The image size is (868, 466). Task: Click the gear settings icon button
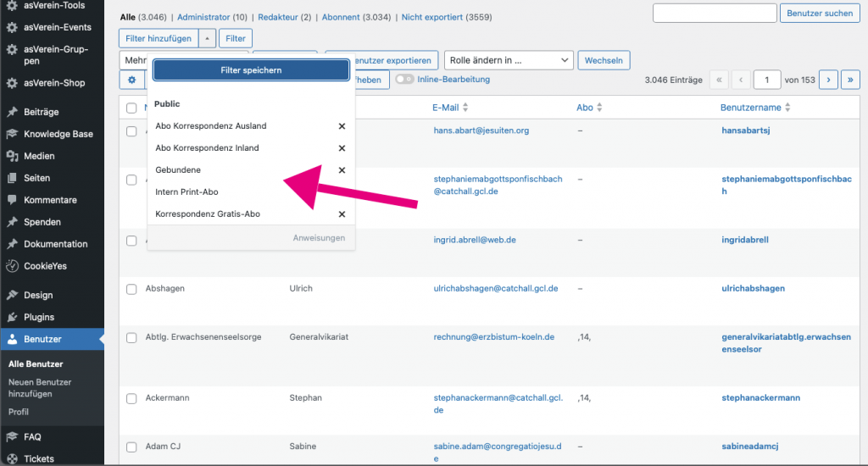pos(131,80)
